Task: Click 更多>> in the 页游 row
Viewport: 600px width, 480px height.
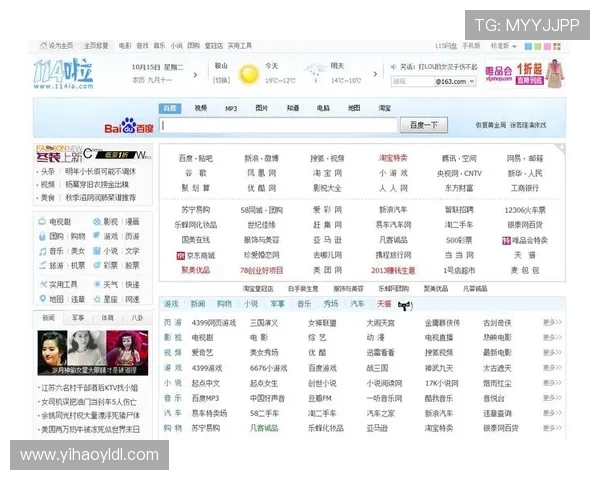Action: pos(552,322)
